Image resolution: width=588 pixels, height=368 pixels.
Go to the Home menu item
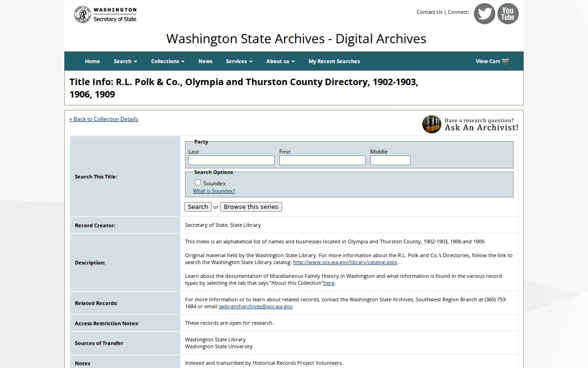point(92,61)
